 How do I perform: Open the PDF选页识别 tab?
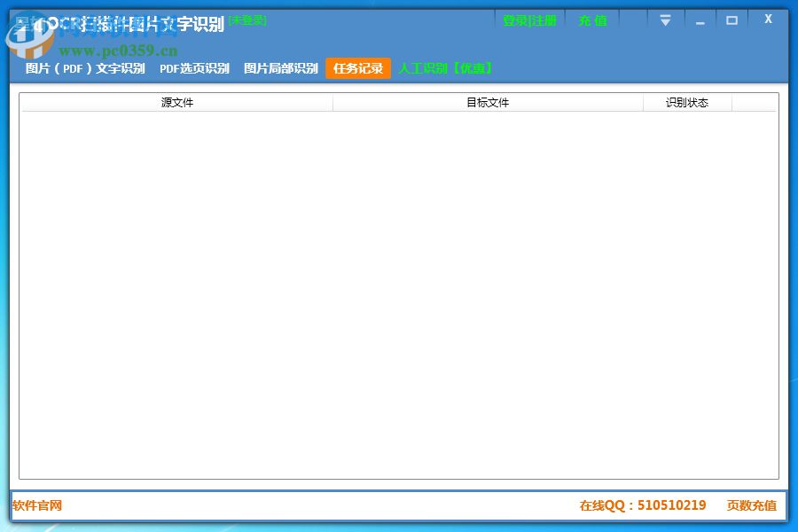tap(194, 68)
